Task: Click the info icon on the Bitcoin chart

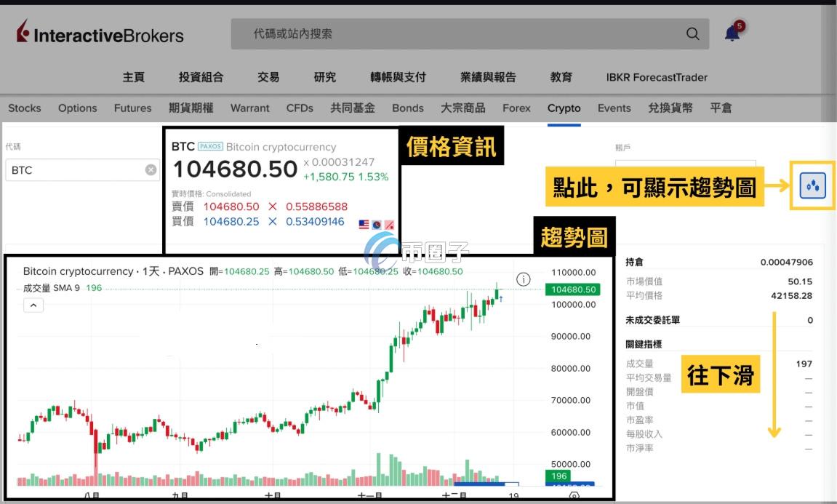Action: (x=522, y=279)
